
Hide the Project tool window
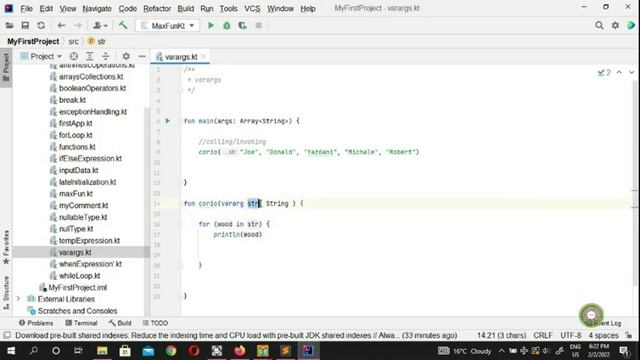point(142,56)
